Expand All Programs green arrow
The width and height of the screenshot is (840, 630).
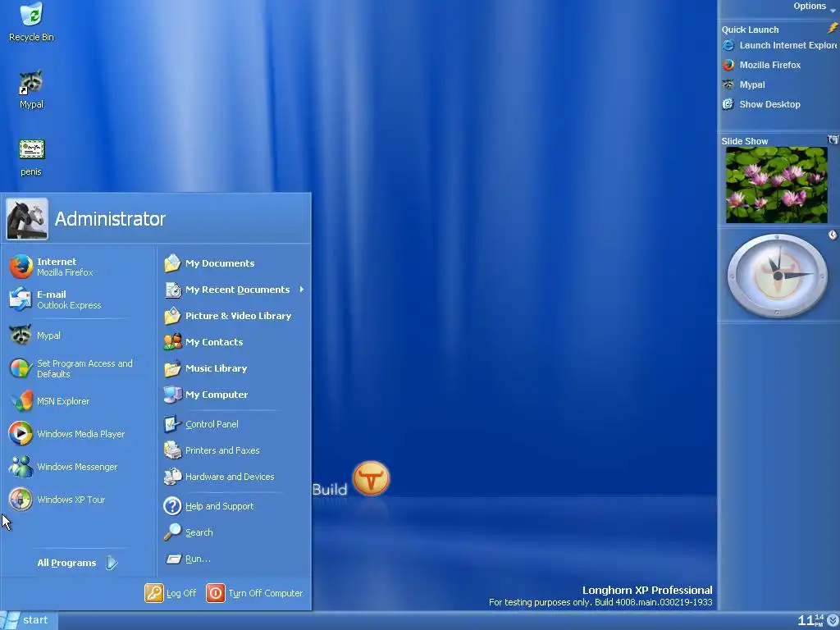(112, 563)
